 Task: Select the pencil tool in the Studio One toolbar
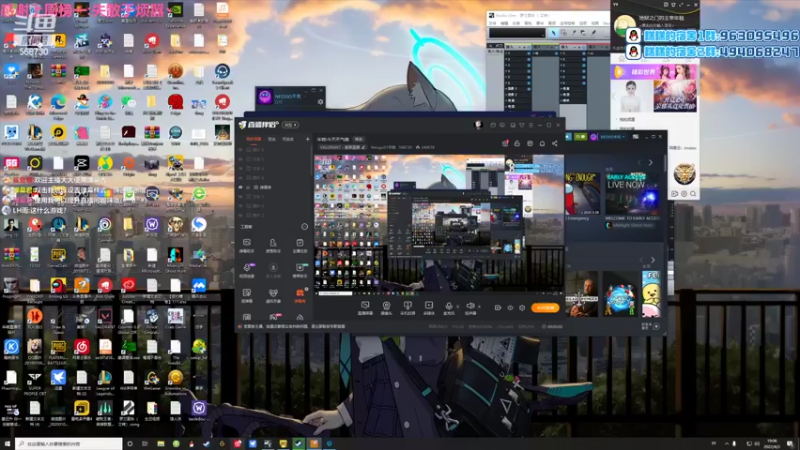(593, 33)
